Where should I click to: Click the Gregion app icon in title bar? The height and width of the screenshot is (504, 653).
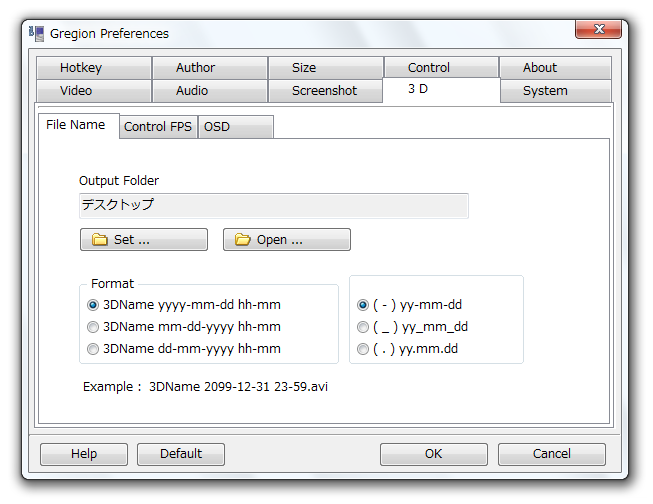(x=37, y=33)
